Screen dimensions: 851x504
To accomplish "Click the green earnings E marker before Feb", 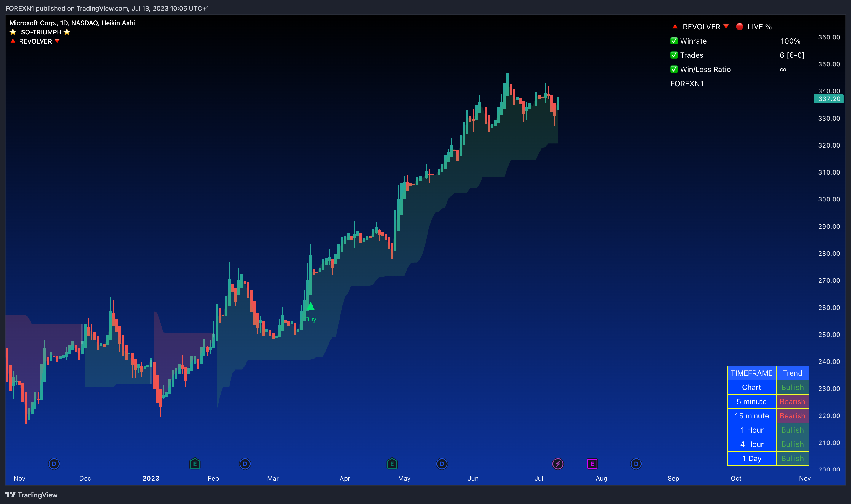I will pyautogui.click(x=195, y=464).
